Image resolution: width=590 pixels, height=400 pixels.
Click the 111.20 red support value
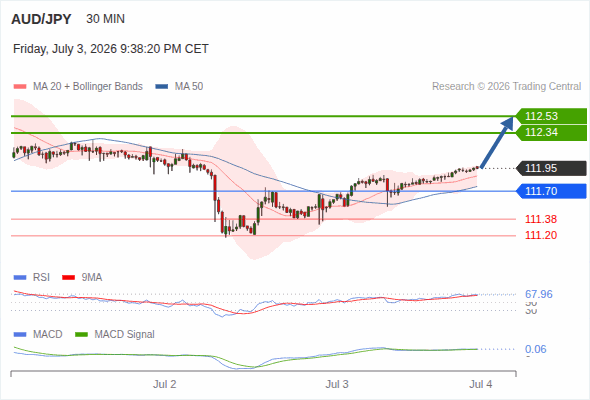point(541,236)
